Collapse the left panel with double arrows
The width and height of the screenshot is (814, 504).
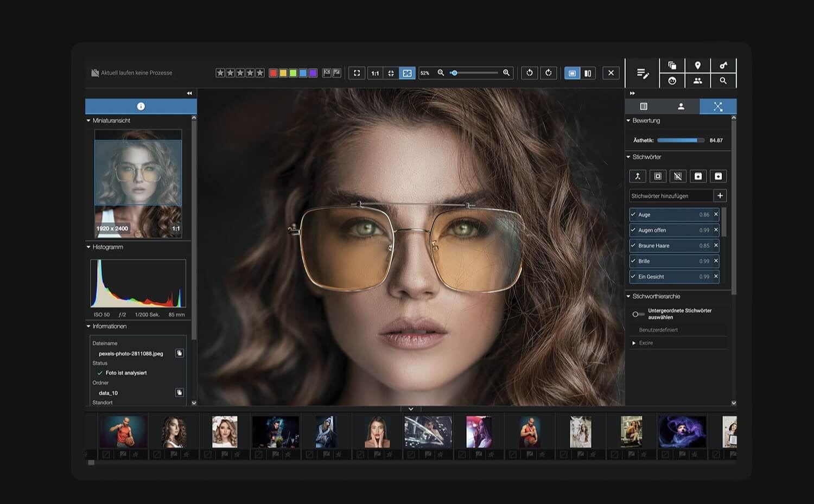click(189, 93)
